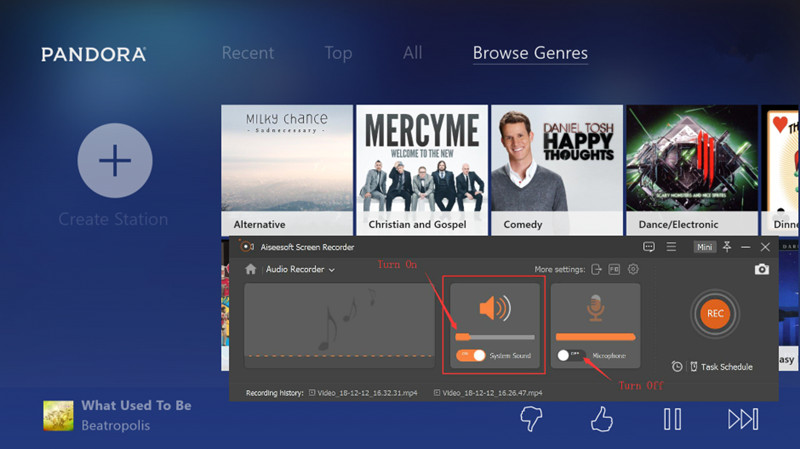
Task: Click the audio waveform preview area
Action: tap(339, 326)
